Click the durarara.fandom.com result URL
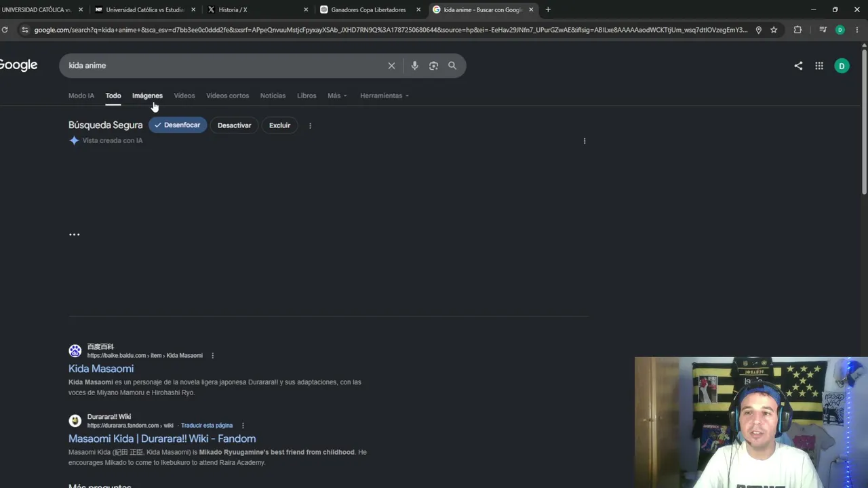868x488 pixels. [x=130, y=426]
